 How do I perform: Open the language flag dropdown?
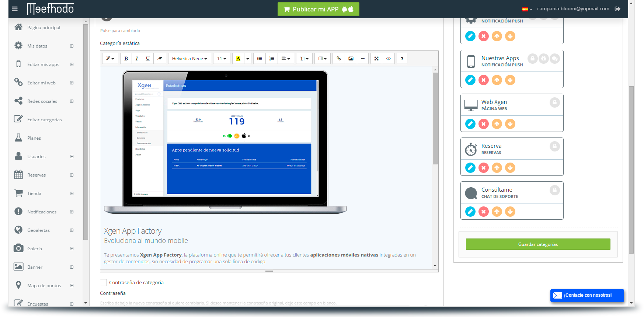pyautogui.click(x=527, y=9)
